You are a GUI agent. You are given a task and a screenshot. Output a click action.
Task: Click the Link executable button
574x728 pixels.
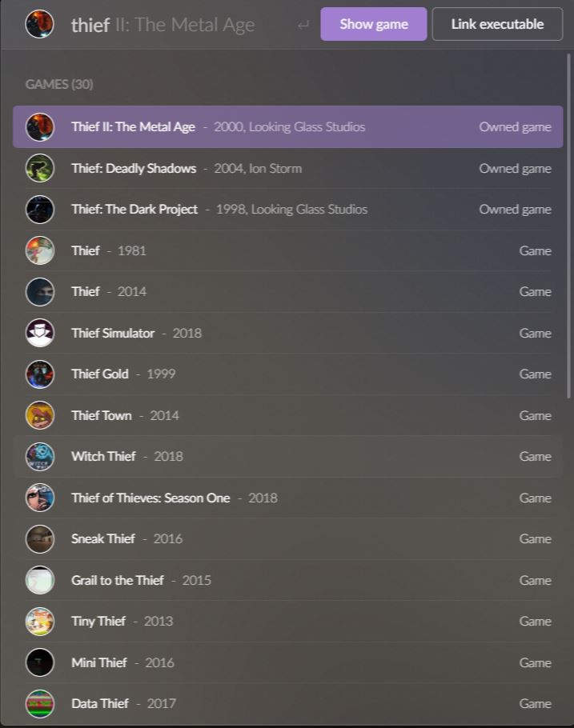[x=497, y=24]
